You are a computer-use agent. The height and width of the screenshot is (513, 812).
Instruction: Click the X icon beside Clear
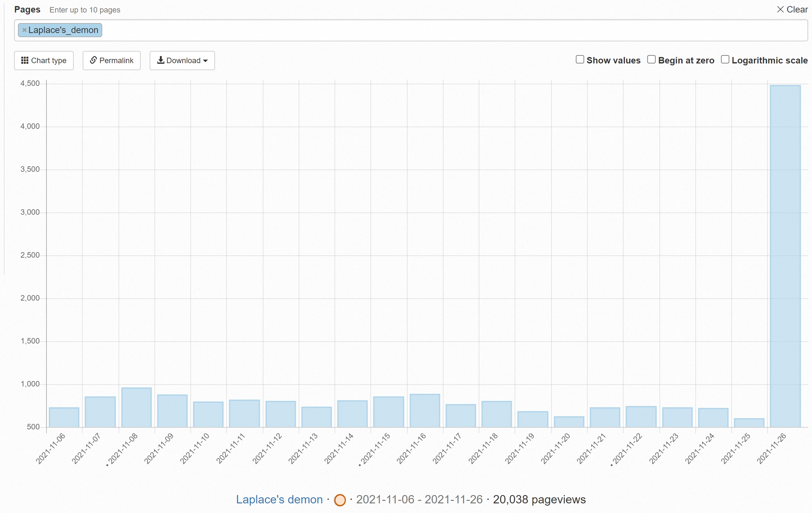(780, 9)
